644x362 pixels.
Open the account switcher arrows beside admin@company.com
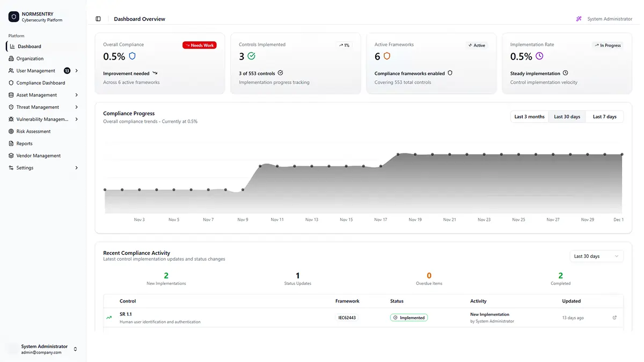(75, 349)
